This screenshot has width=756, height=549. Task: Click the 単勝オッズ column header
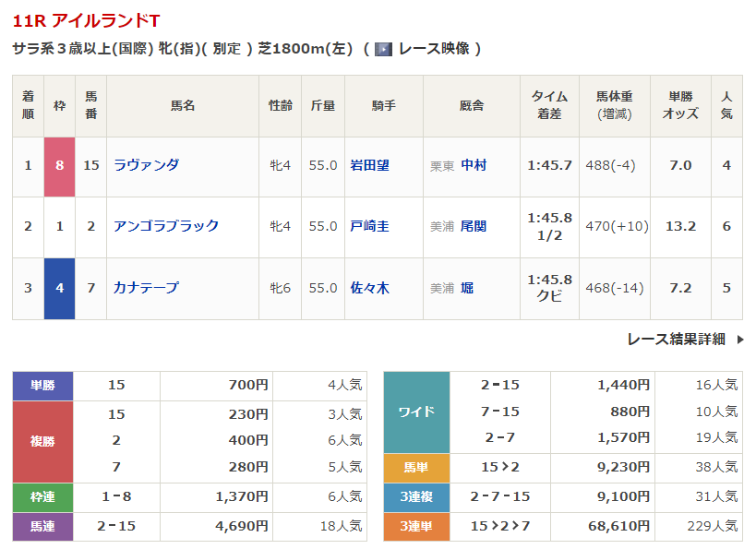click(x=680, y=105)
